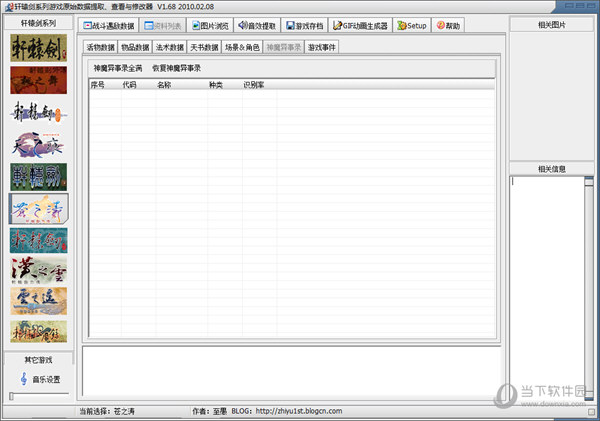Select the first 轩辕剑 game logo
600x421 pixels.
[x=38, y=47]
